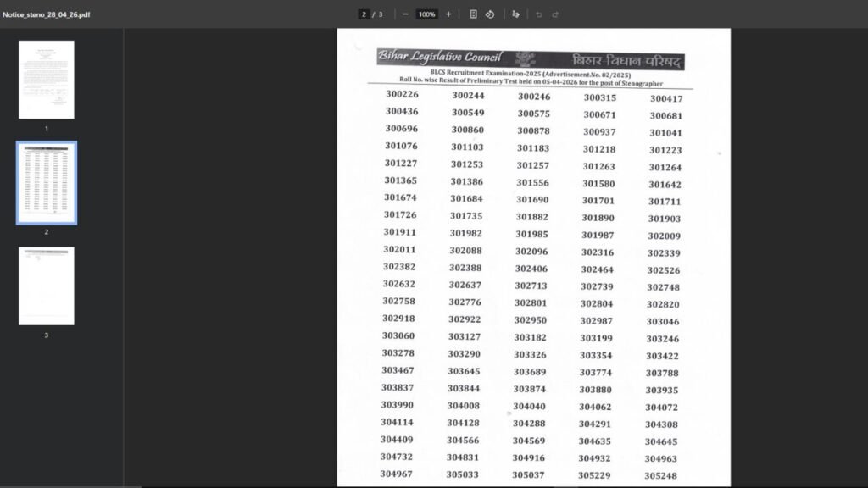Open page 2 thumbnail in sidebar
Screen dimensions: 868x488
point(47,183)
